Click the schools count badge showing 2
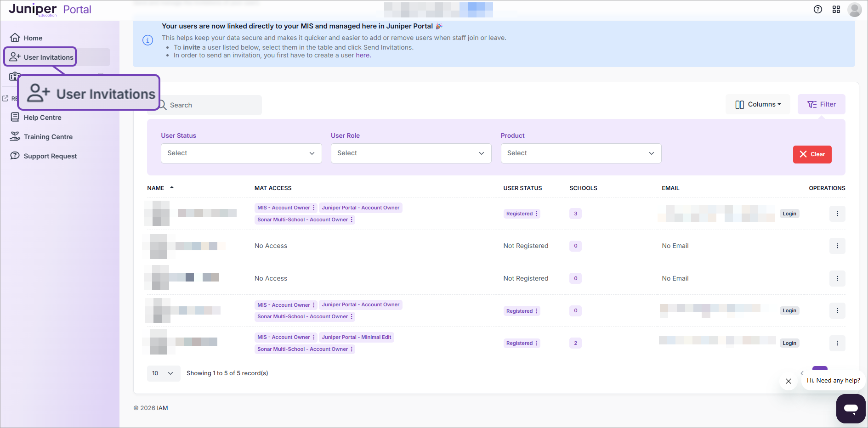Viewport: 868px width, 428px height. coord(575,343)
